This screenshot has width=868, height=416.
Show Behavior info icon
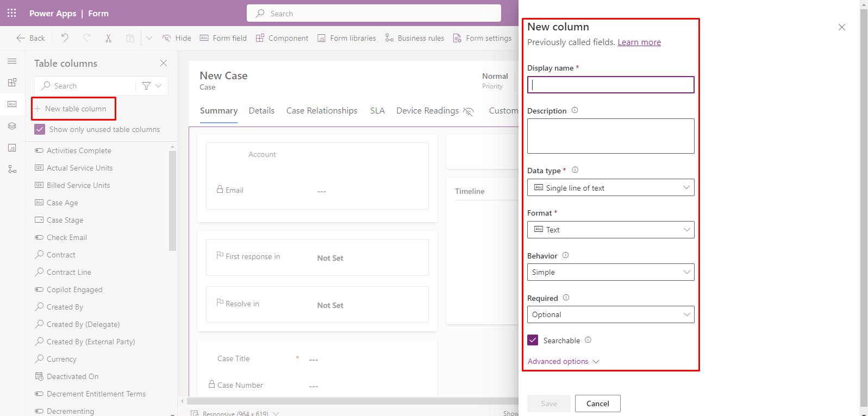tap(565, 255)
